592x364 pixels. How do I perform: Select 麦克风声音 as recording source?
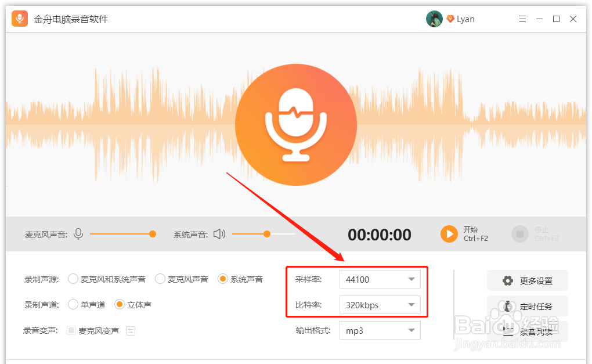[x=182, y=279]
